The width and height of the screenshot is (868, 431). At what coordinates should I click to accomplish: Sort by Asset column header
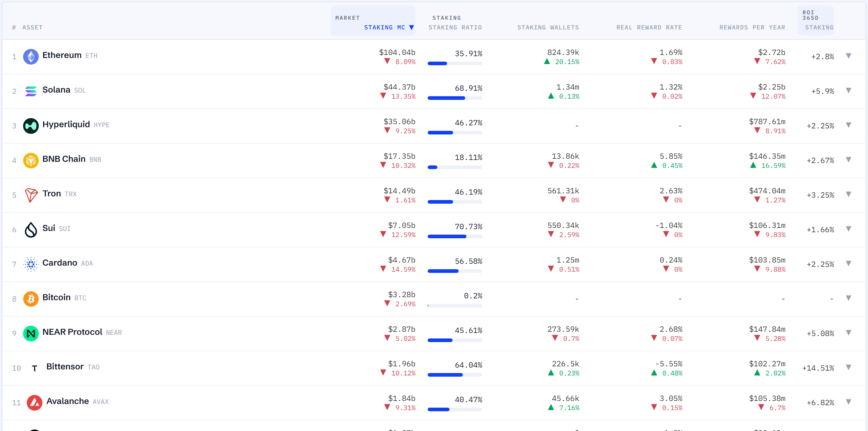[x=32, y=28]
